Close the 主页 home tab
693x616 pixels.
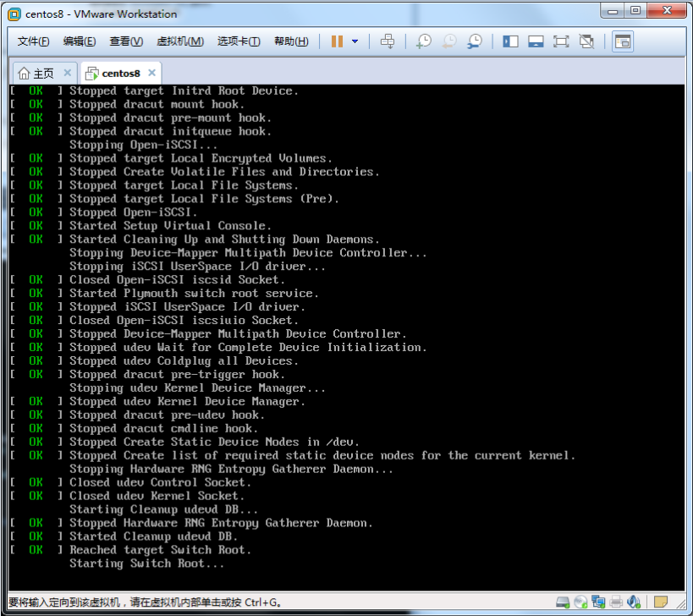pyautogui.click(x=68, y=73)
